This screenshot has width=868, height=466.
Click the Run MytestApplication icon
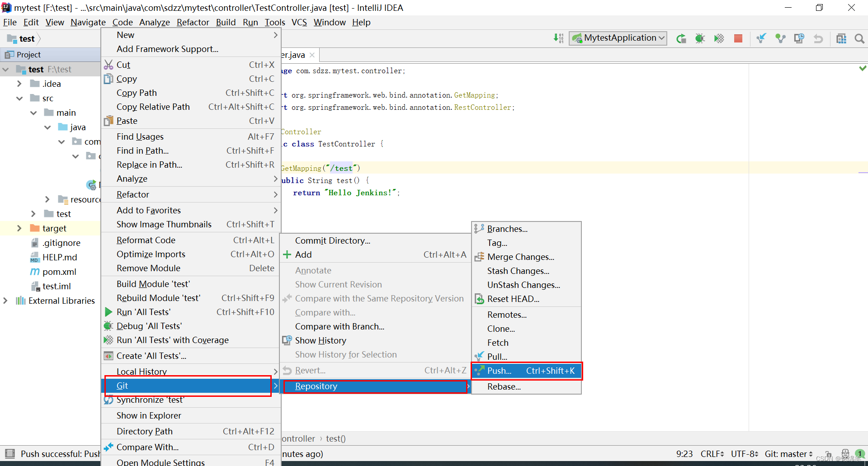click(681, 39)
